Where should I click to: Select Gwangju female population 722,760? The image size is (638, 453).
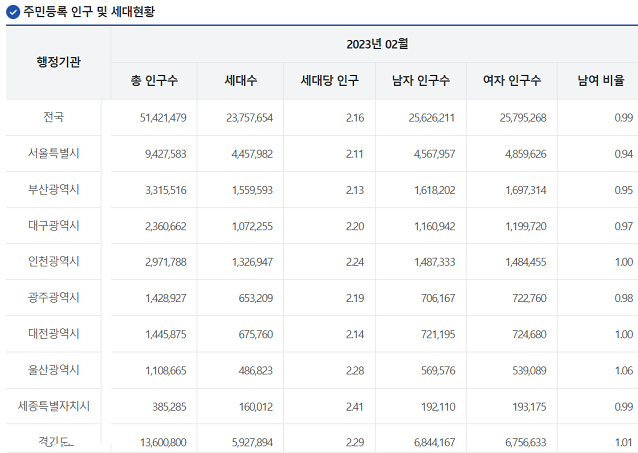[529, 298]
